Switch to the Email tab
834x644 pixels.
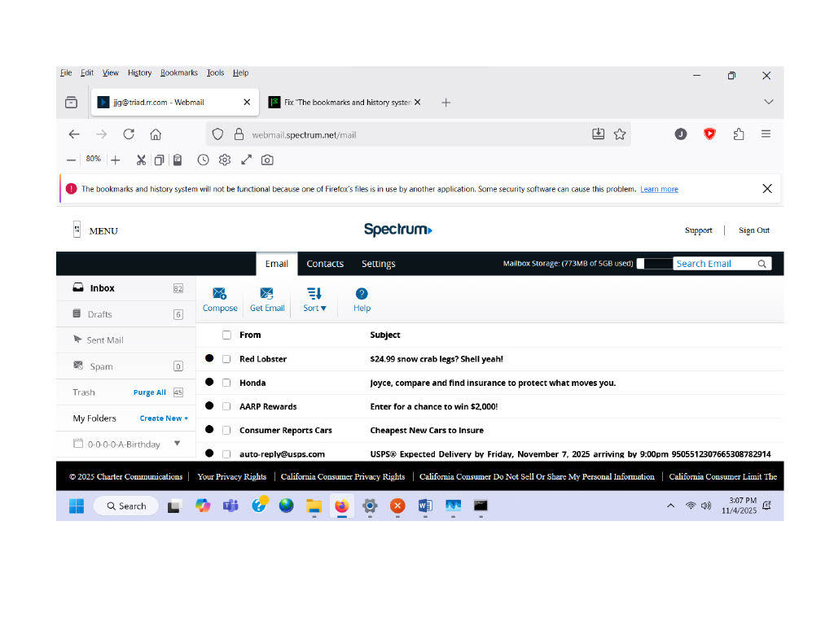click(x=277, y=264)
